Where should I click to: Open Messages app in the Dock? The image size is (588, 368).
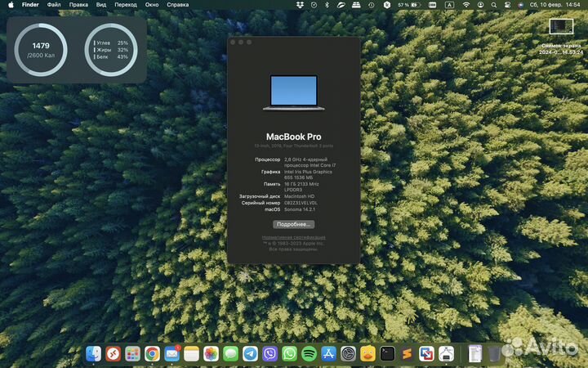pos(230,354)
